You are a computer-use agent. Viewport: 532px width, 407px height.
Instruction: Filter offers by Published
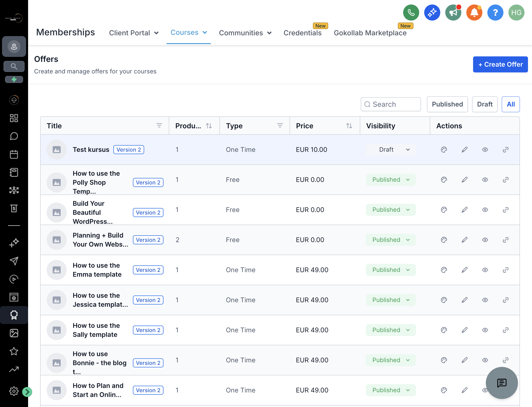point(447,104)
